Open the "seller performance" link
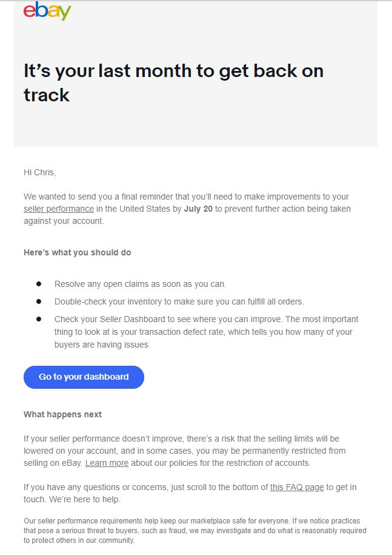Image resolution: width=392 pixels, height=555 pixels. 59,209
